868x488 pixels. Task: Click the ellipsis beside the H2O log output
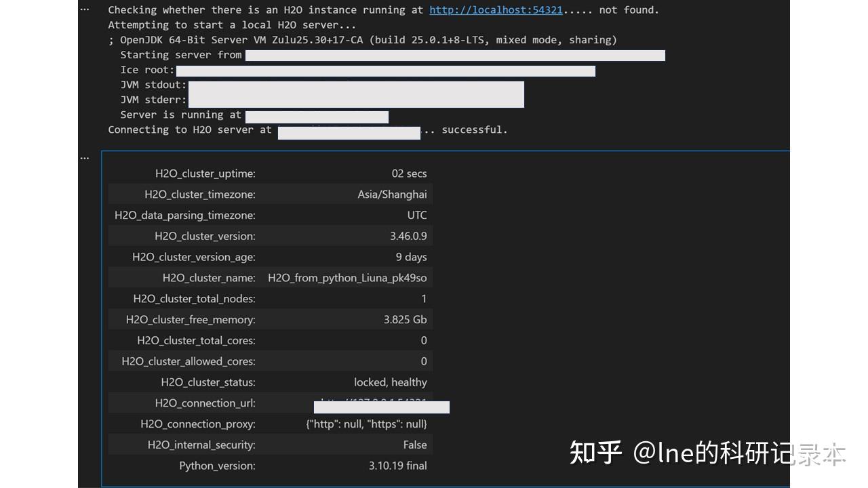[84, 9]
